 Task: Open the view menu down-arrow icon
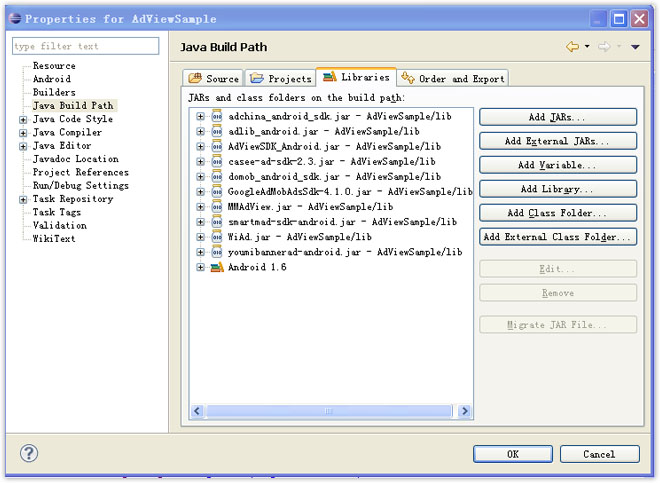click(x=635, y=47)
